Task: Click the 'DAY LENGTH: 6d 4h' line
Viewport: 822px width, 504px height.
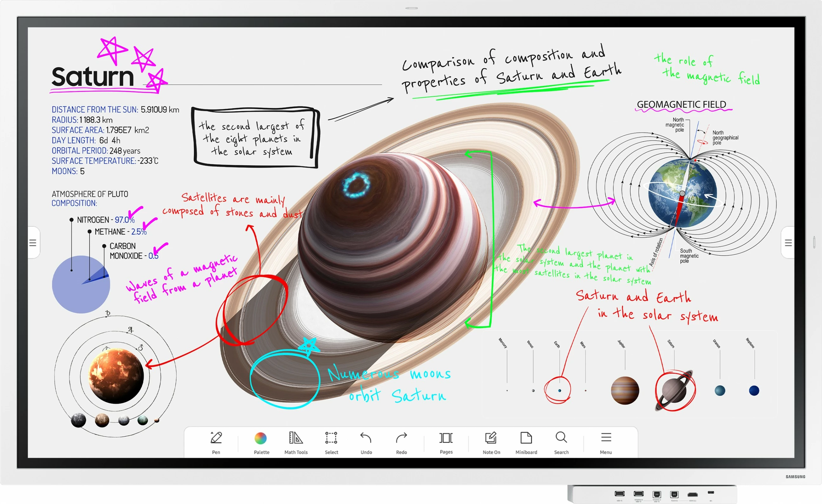Action: pos(86,141)
